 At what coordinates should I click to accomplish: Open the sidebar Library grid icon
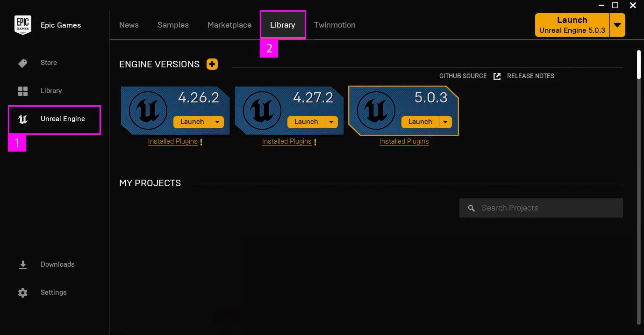point(23,91)
